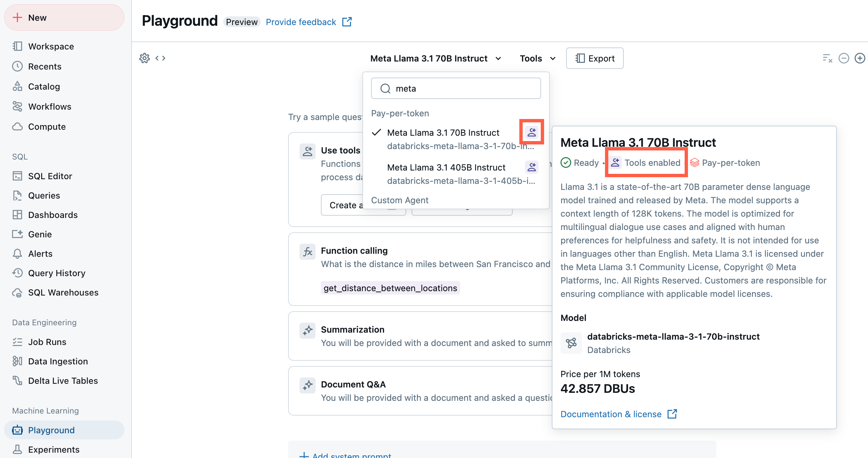Viewport: 868px width, 458px height.
Task: Click the stacked layers icon for Pay-per-token
Action: pos(695,163)
